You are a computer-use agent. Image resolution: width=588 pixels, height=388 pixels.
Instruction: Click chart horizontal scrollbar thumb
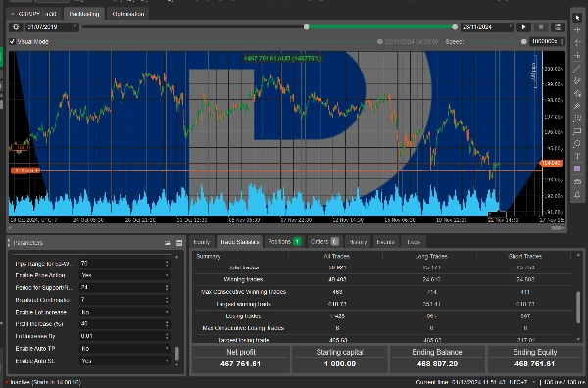click(556, 228)
